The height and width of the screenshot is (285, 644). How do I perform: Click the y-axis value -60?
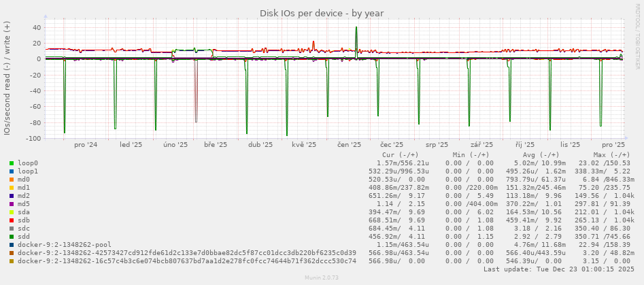point(35,107)
